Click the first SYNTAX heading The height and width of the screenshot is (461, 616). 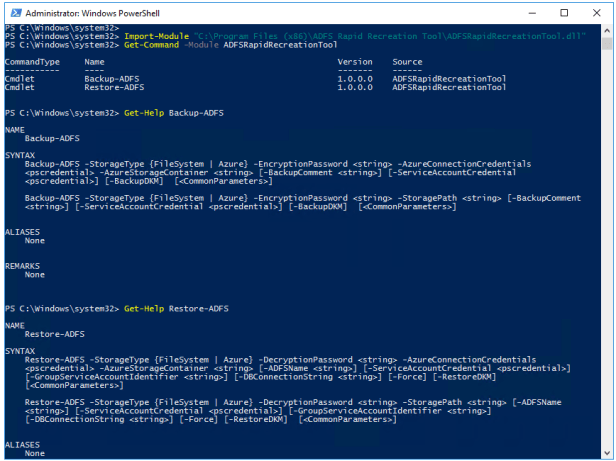pos(20,156)
